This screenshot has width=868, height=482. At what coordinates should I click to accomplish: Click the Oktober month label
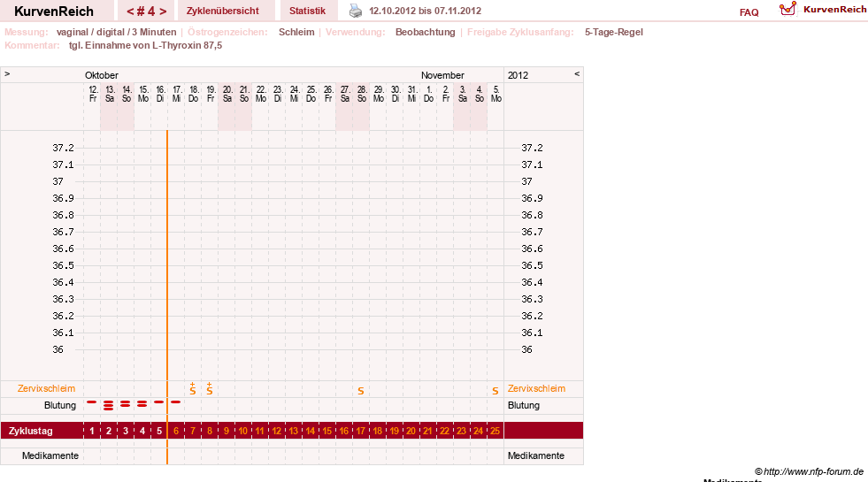(101, 75)
